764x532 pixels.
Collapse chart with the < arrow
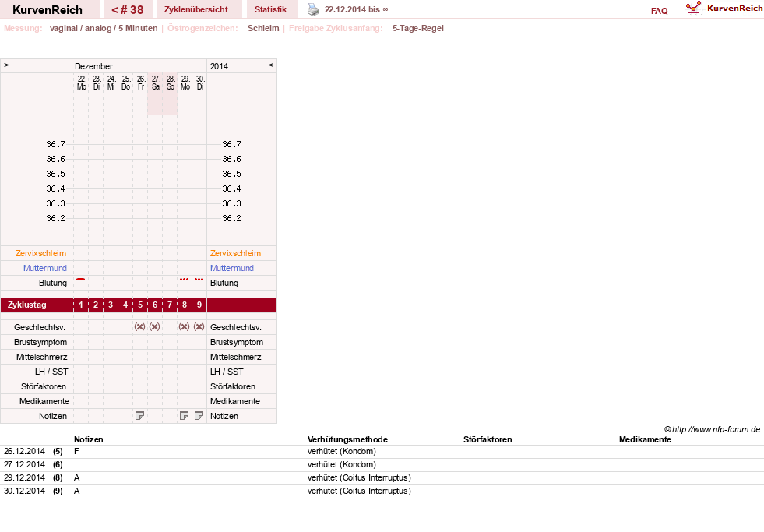[271, 65]
